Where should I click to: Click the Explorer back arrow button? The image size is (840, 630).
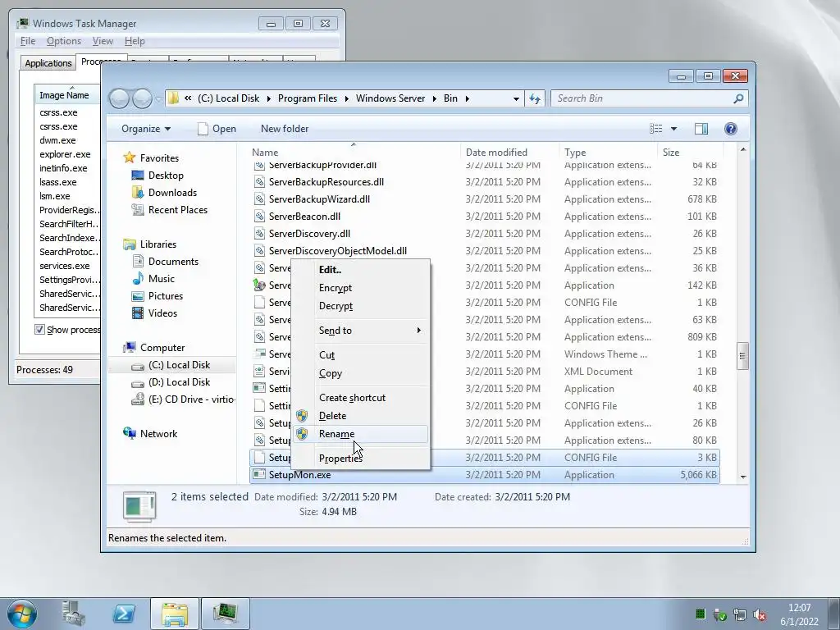119,98
